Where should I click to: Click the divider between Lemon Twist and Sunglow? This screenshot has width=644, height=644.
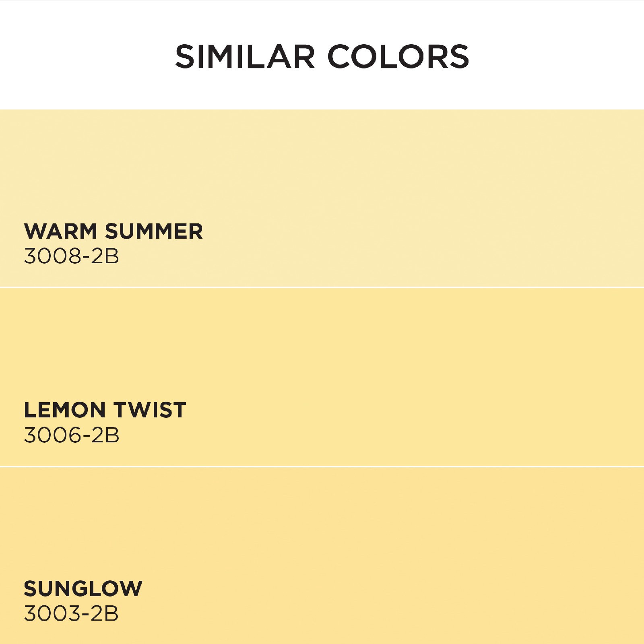322,466
